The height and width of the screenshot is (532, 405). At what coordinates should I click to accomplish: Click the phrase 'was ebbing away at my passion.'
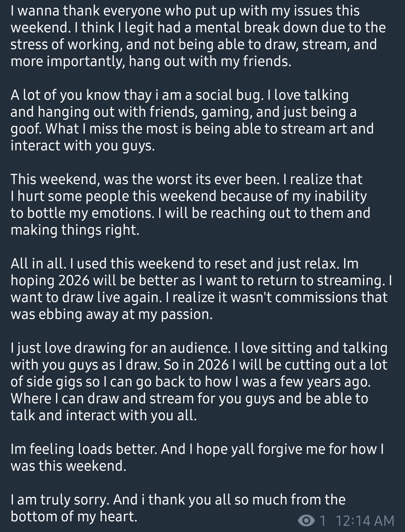111,314
